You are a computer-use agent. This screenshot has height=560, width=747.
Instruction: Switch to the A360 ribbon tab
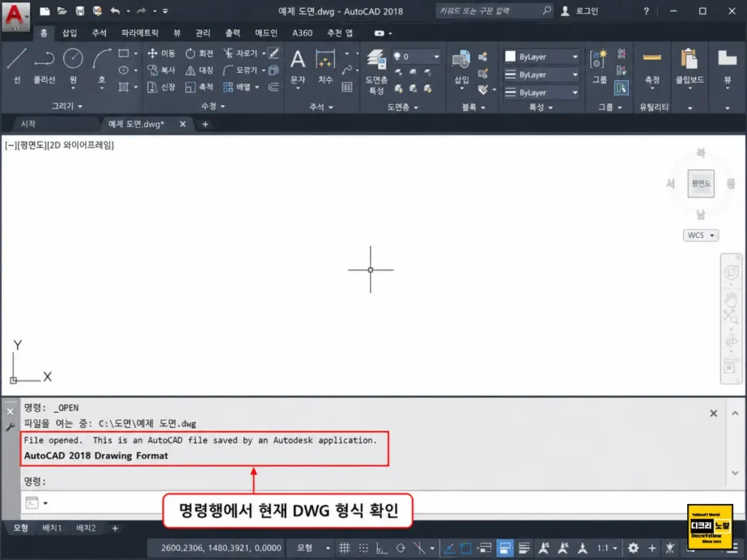[302, 33]
